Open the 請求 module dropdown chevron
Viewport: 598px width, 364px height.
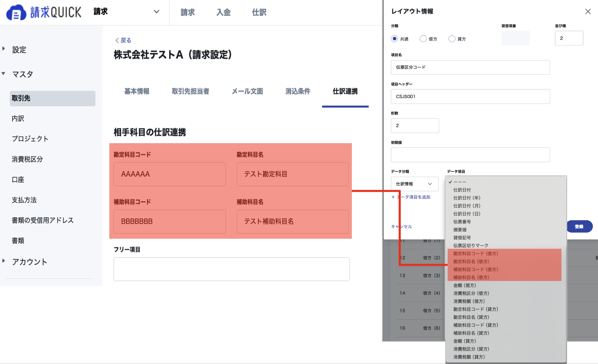tap(157, 11)
